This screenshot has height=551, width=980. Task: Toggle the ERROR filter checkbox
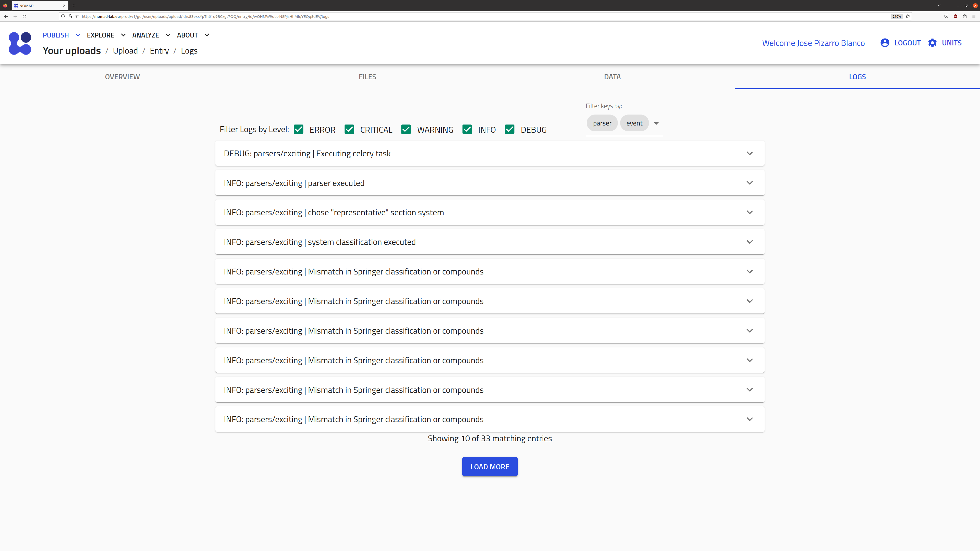[x=299, y=129]
